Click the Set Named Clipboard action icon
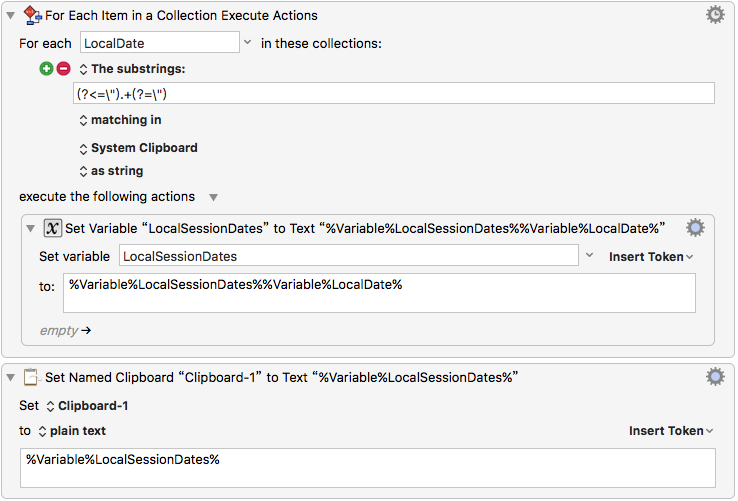 tap(31, 377)
